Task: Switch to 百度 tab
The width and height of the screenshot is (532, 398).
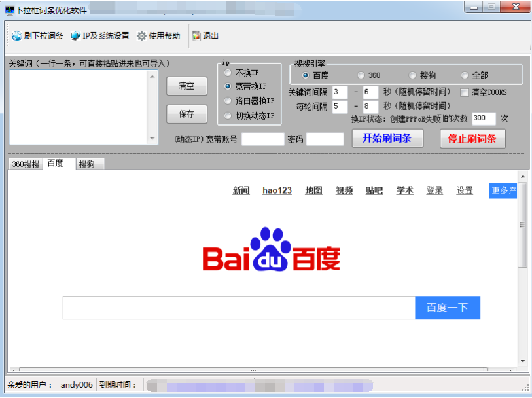Action: pos(59,164)
